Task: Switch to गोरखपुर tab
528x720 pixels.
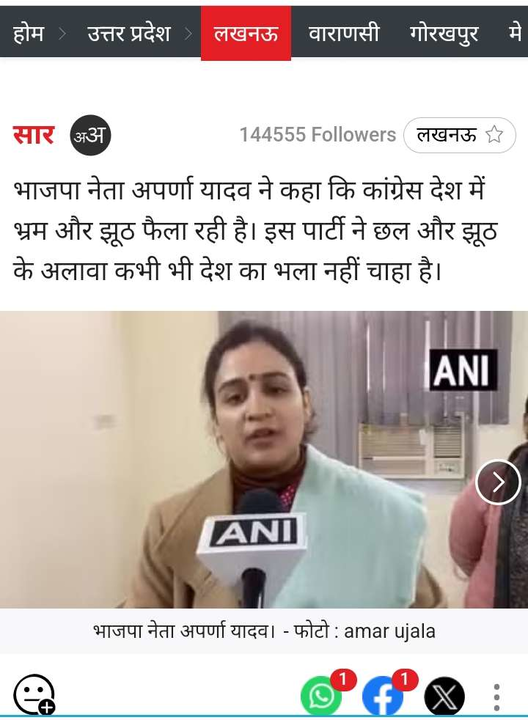Action: (444, 34)
